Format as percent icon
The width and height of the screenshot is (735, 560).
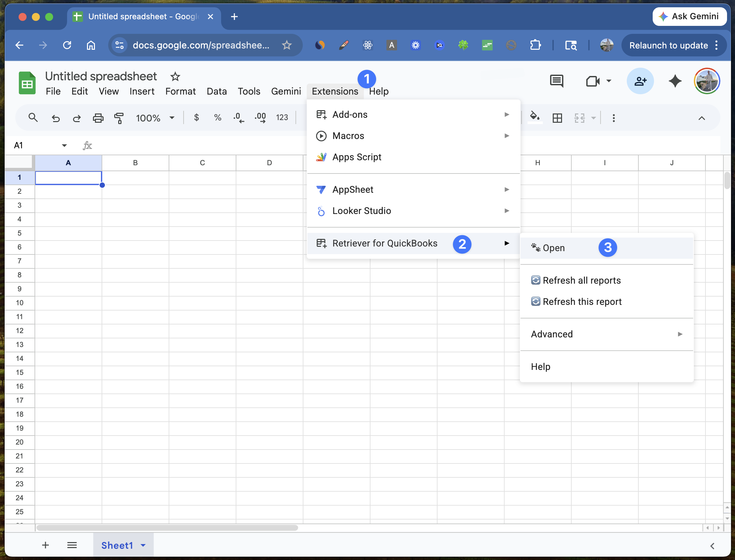(218, 117)
